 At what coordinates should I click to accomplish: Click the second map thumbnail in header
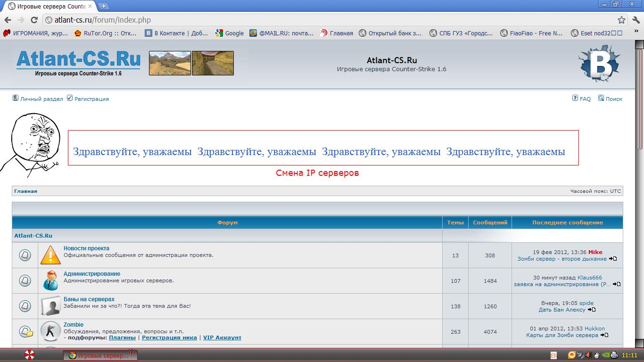coord(213,63)
